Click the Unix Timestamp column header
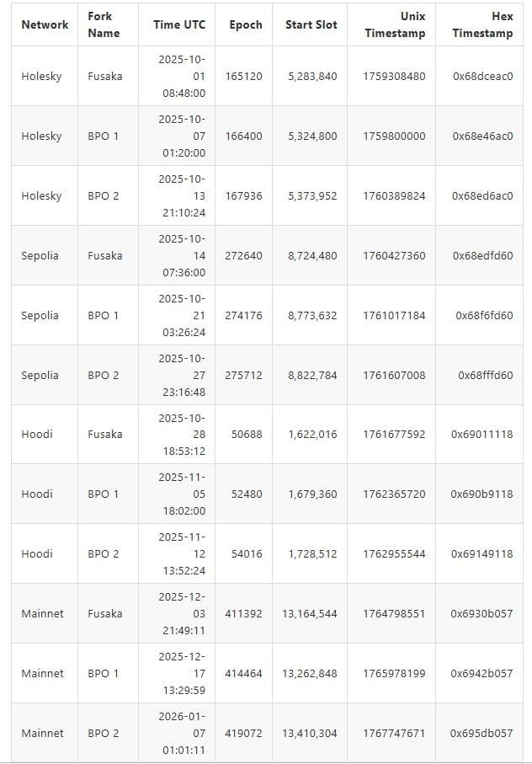This screenshot has width=532, height=764. pos(395,24)
